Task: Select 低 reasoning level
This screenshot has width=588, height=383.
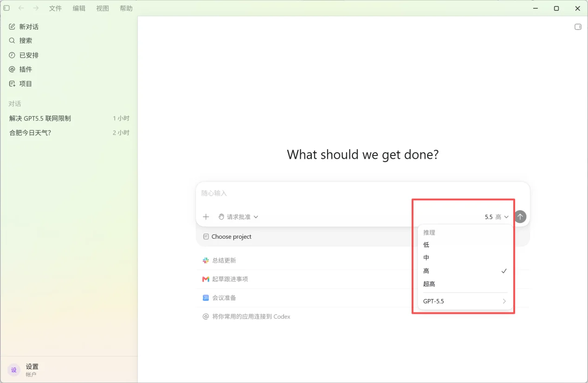Action: click(x=465, y=245)
